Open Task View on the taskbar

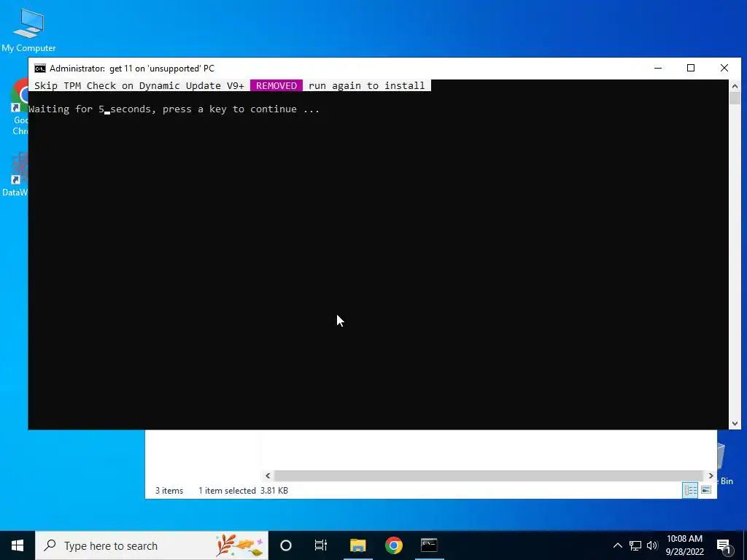[x=321, y=545]
